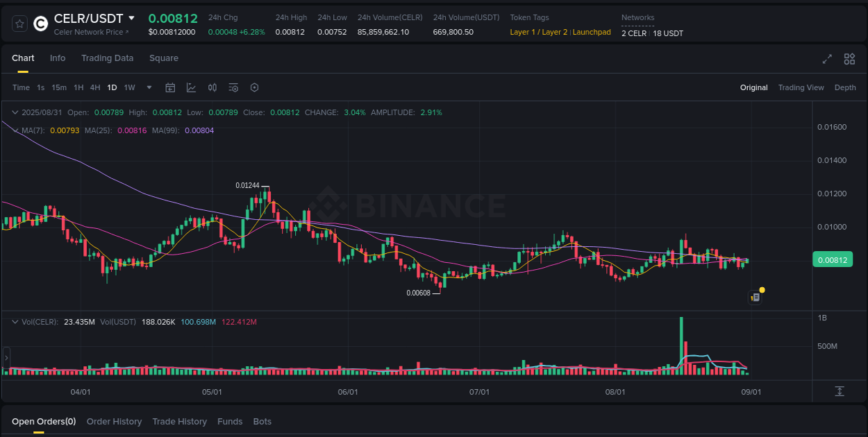
Task: Switch chart mode to Trading View
Action: tap(801, 87)
